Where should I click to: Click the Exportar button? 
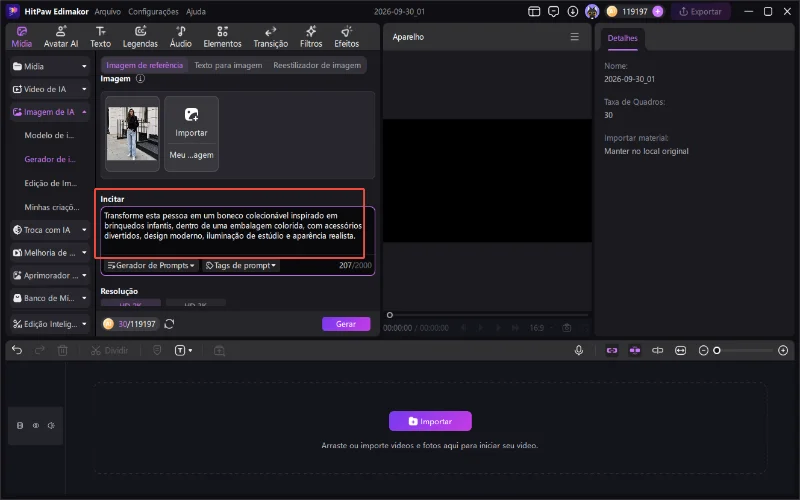click(x=700, y=11)
